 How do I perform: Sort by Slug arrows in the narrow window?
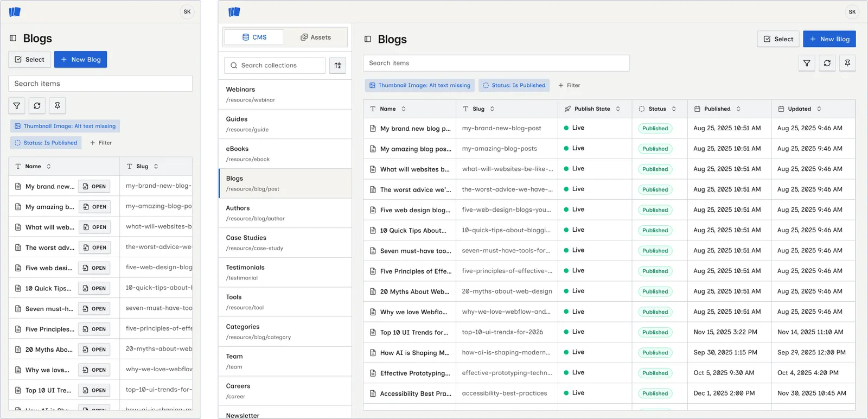click(156, 166)
